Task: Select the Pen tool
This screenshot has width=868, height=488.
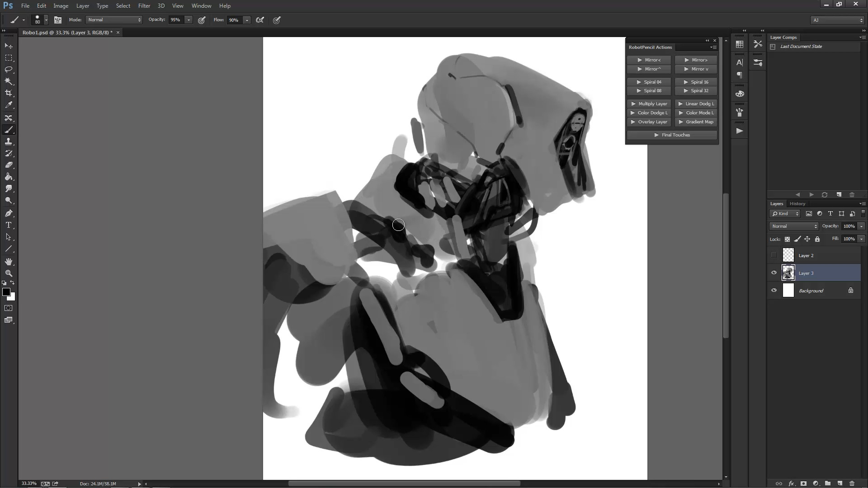Action: 9,213
